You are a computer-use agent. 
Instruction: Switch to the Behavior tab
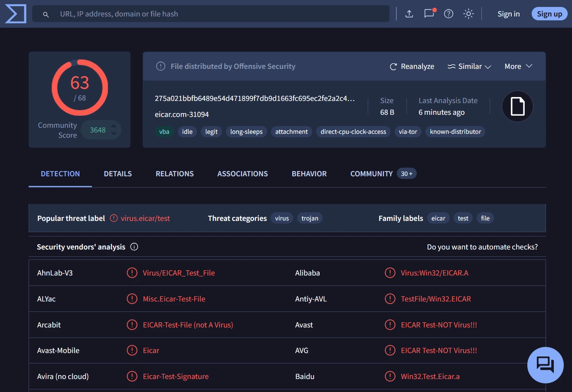309,174
